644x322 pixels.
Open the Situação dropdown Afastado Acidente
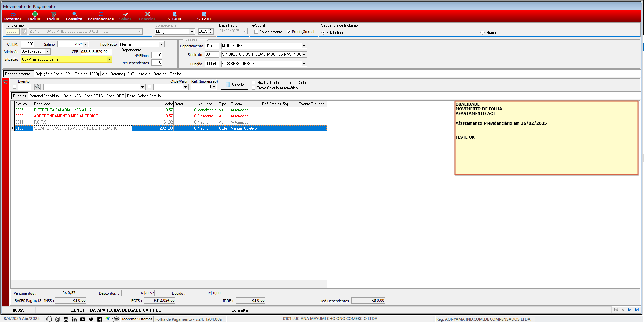click(x=109, y=59)
